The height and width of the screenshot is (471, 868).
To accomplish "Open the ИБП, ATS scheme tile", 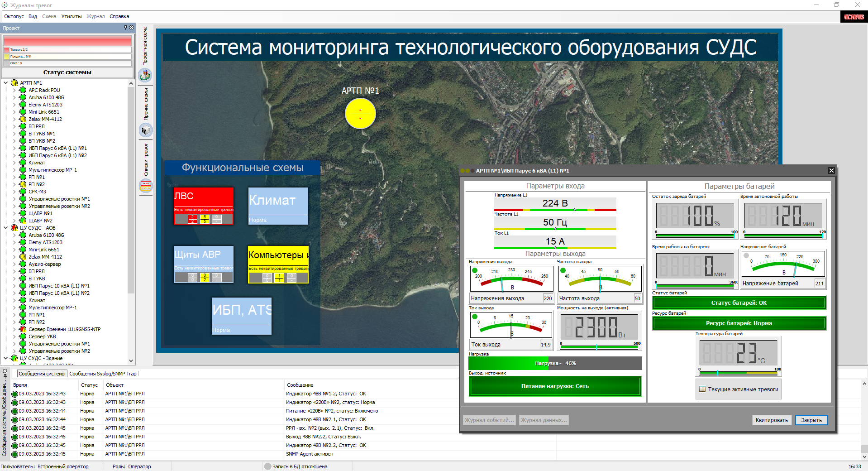I will click(242, 316).
